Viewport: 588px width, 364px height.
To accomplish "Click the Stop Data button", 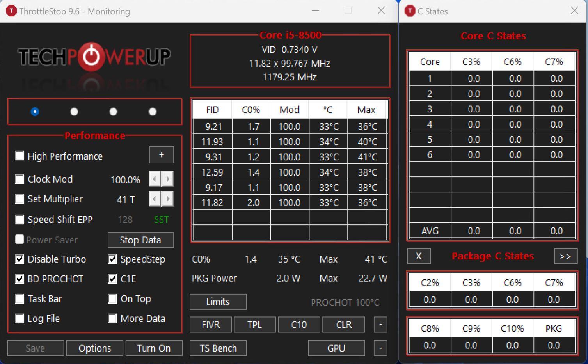I will click(x=140, y=240).
